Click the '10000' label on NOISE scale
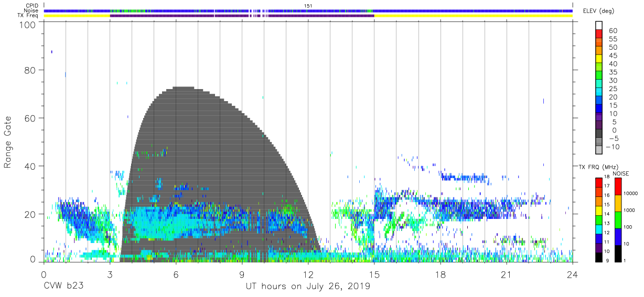Screen dimensions: 644x297 coord(631,193)
